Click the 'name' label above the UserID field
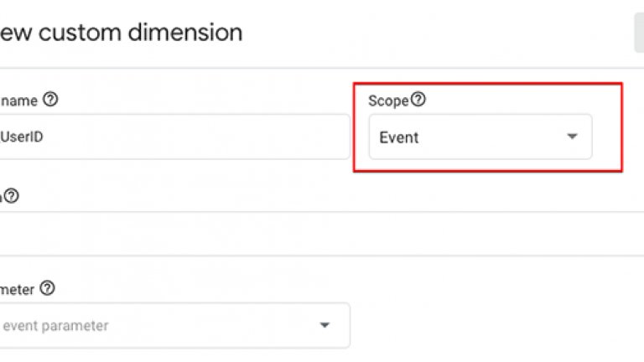This screenshot has height=362, width=644. 20,101
